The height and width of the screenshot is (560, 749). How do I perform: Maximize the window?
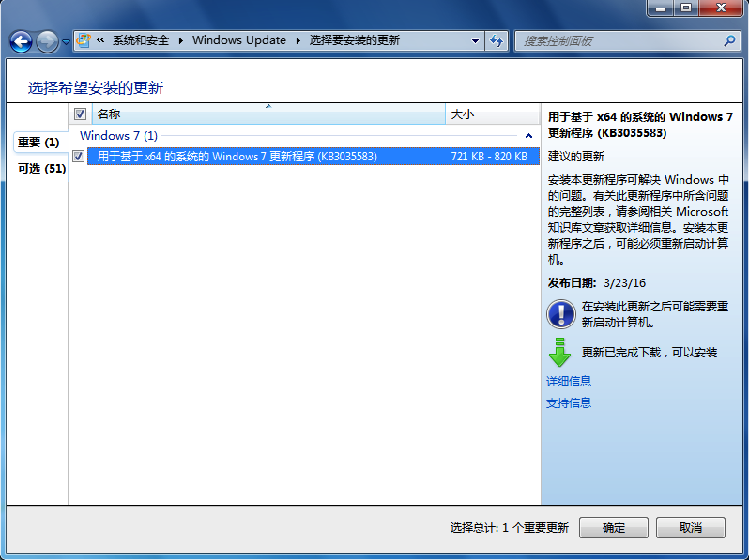pyautogui.click(x=686, y=8)
